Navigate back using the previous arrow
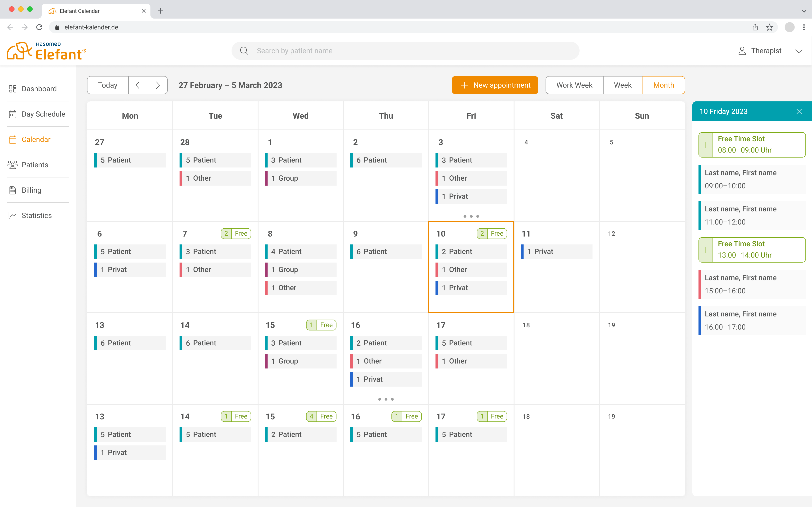This screenshot has width=812, height=507. (x=138, y=85)
